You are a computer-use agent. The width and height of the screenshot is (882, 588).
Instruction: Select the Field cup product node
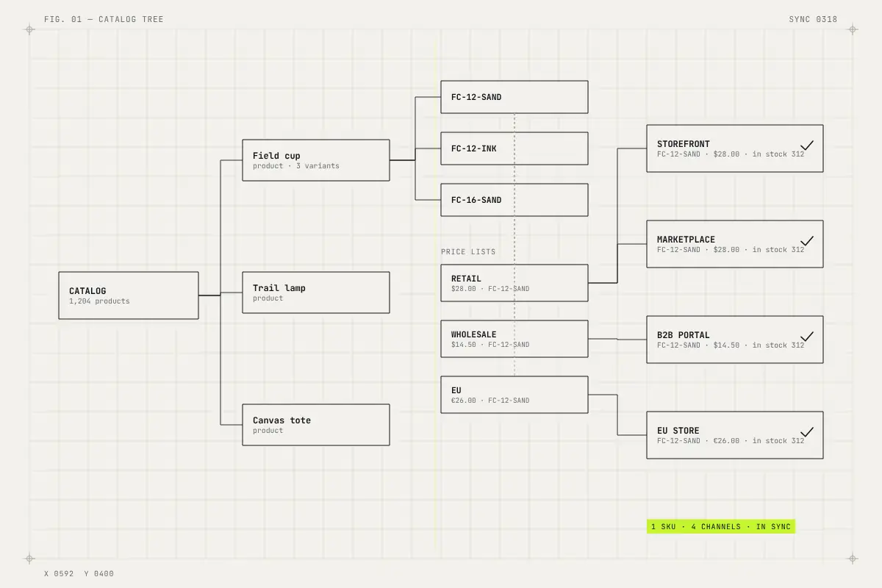point(316,160)
